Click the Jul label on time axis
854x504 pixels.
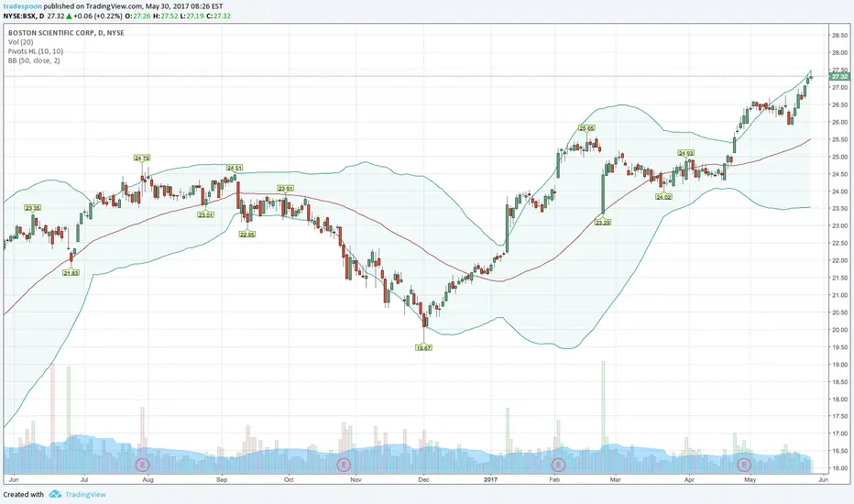click(84, 480)
